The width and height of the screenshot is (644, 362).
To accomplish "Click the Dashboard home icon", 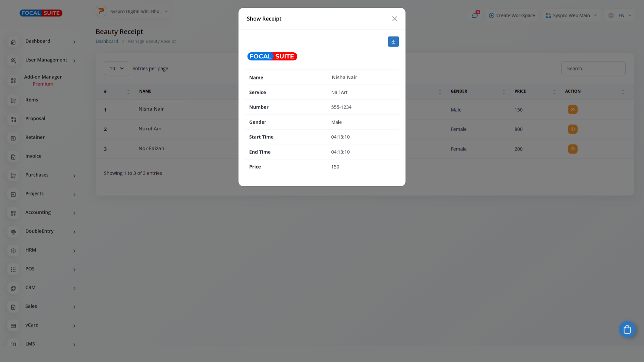I will click(13, 42).
